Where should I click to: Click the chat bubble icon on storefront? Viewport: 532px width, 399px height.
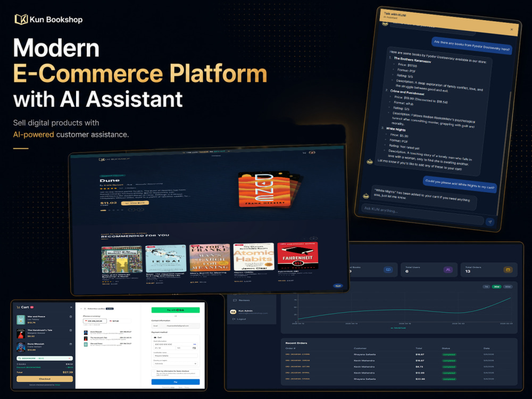coord(338,286)
